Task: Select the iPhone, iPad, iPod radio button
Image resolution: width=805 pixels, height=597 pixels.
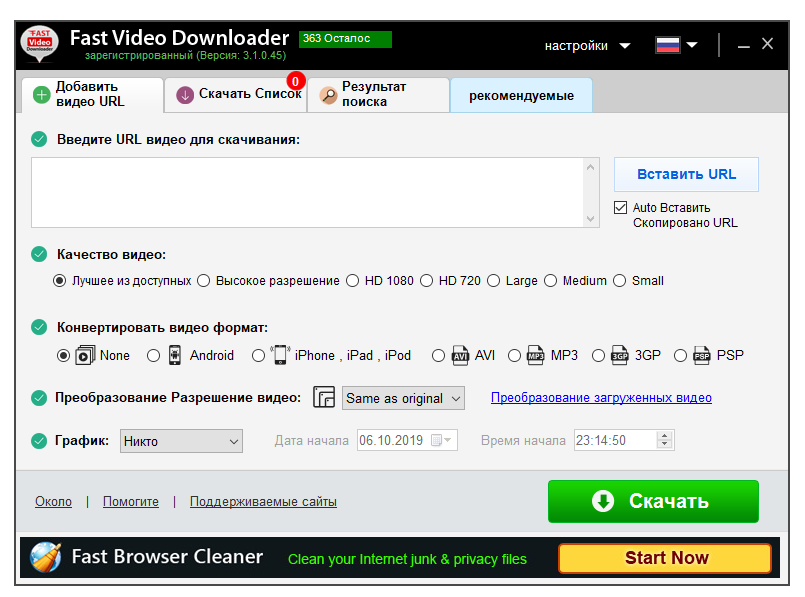Action: tap(258, 355)
